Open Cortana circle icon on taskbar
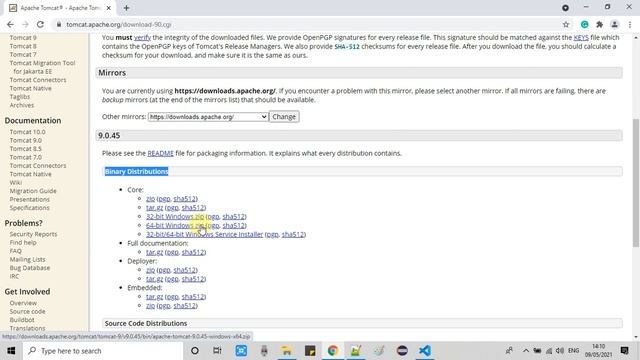This screenshot has height=360, width=640. pyautogui.click(x=195, y=351)
